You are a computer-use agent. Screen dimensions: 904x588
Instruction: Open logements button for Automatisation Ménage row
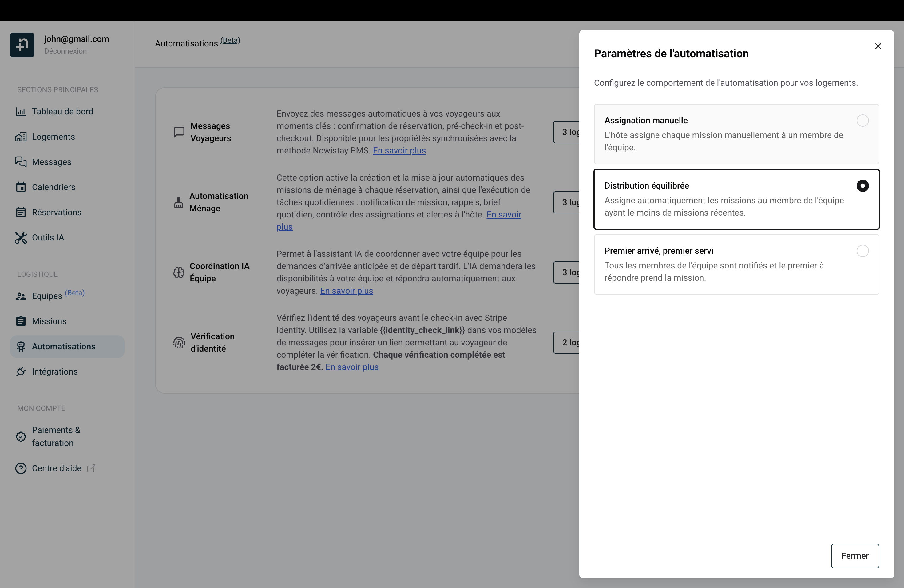click(x=566, y=202)
